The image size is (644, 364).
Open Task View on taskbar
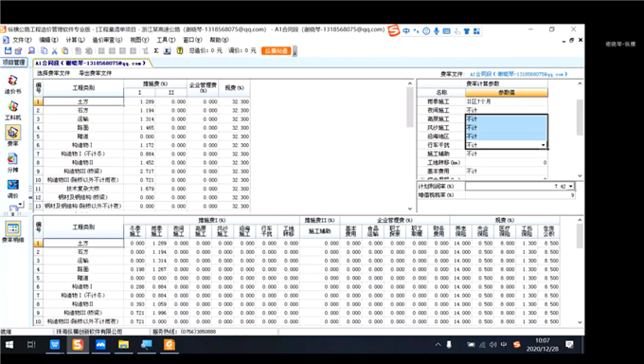click(x=31, y=345)
